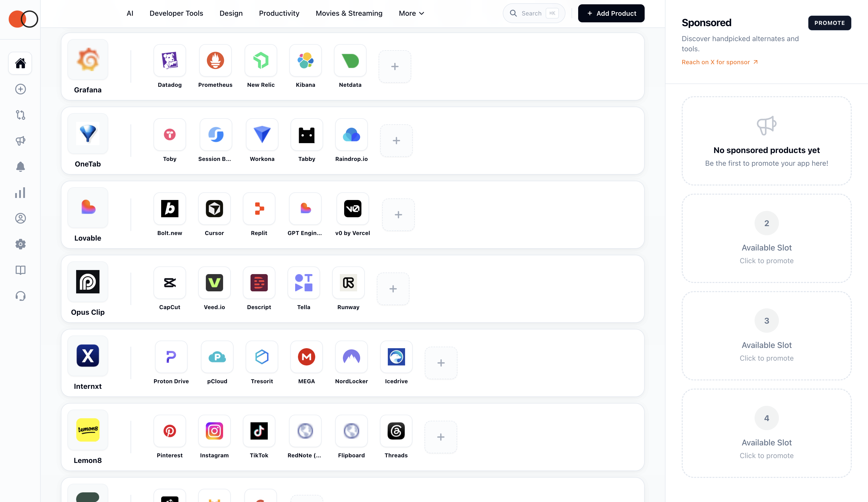868x502 pixels.
Task: Select the Icedrive icon
Action: tap(396, 357)
